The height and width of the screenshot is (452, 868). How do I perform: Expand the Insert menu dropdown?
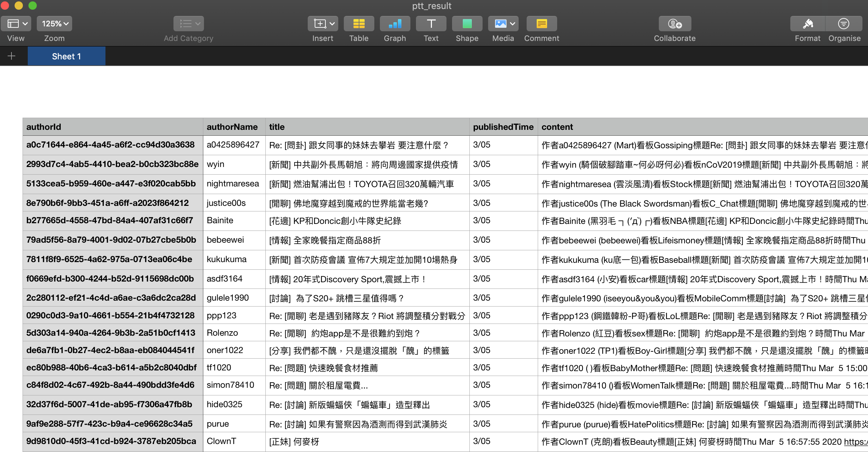tap(323, 24)
